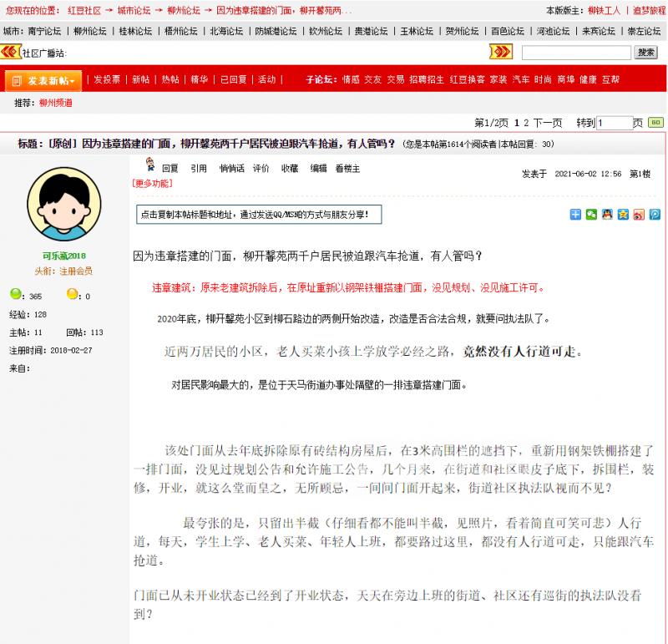Click 引用 to quote this post
This screenshot has height=644, width=668.
pyautogui.click(x=200, y=167)
